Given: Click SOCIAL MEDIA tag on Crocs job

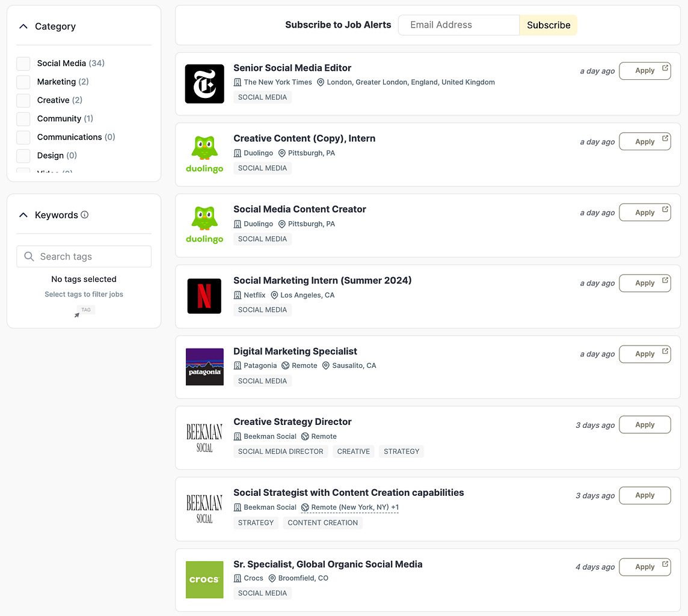Looking at the screenshot, I should 262,593.
